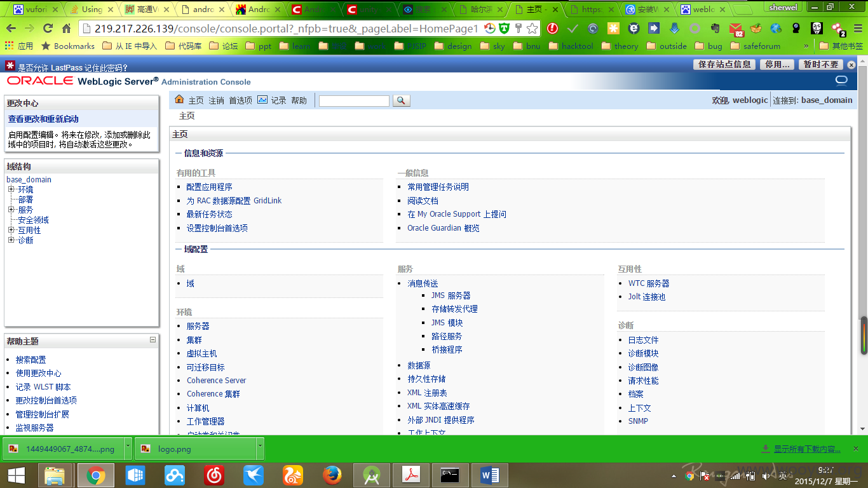The height and width of the screenshot is (488, 868).
Task: Open File Explorer from the taskbar
Action: tap(55, 475)
